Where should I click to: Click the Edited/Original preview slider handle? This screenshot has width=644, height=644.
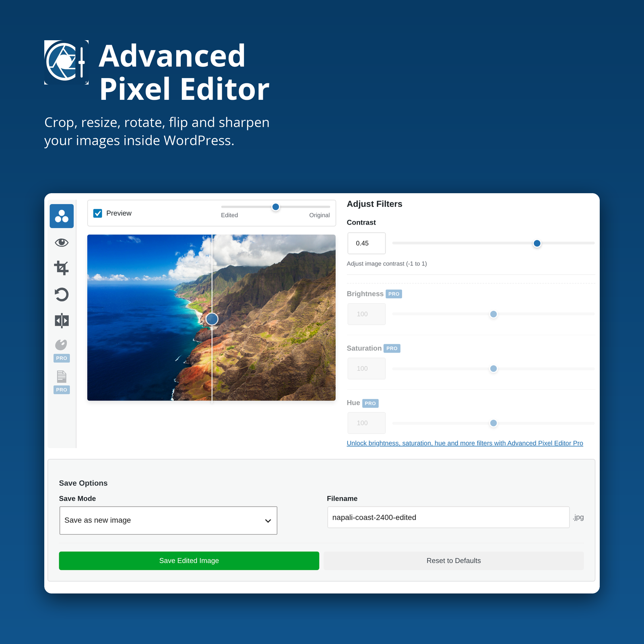pyautogui.click(x=276, y=207)
